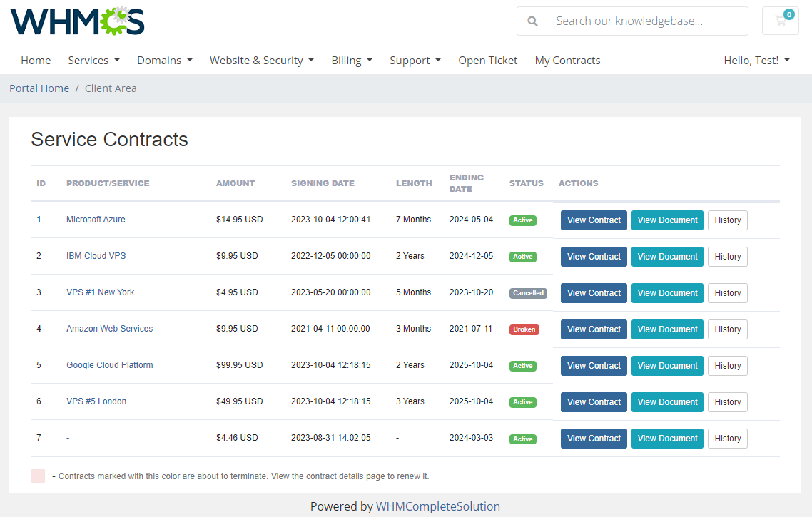Click the WHMCS logo
Viewport: 812px width, 517px height.
click(77, 21)
